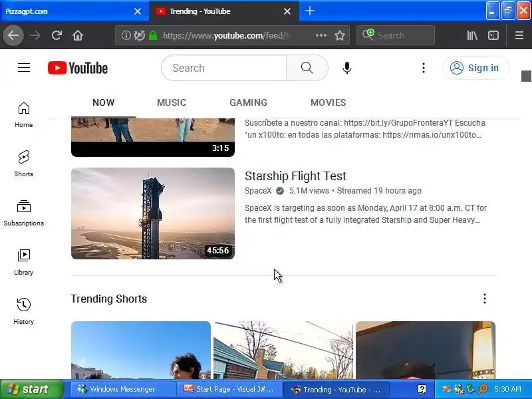
Task: Click the 5:30 AM taskbar clock
Action: point(507,389)
